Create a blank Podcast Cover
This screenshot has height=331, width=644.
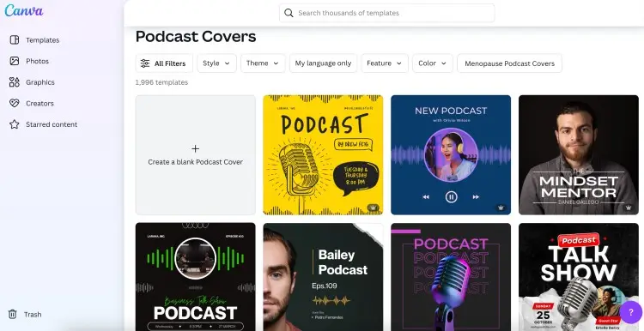(196, 155)
